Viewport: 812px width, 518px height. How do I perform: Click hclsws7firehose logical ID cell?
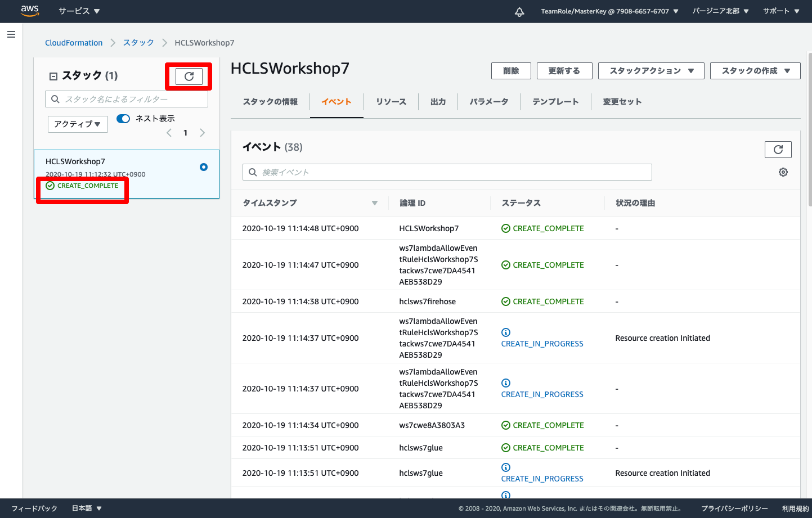tap(428, 301)
